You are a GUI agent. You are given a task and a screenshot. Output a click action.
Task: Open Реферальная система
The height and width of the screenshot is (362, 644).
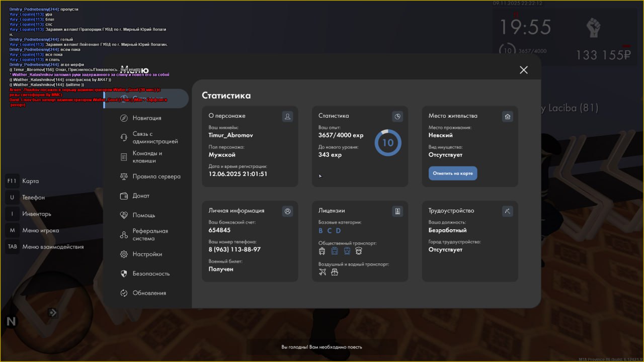tap(144, 235)
